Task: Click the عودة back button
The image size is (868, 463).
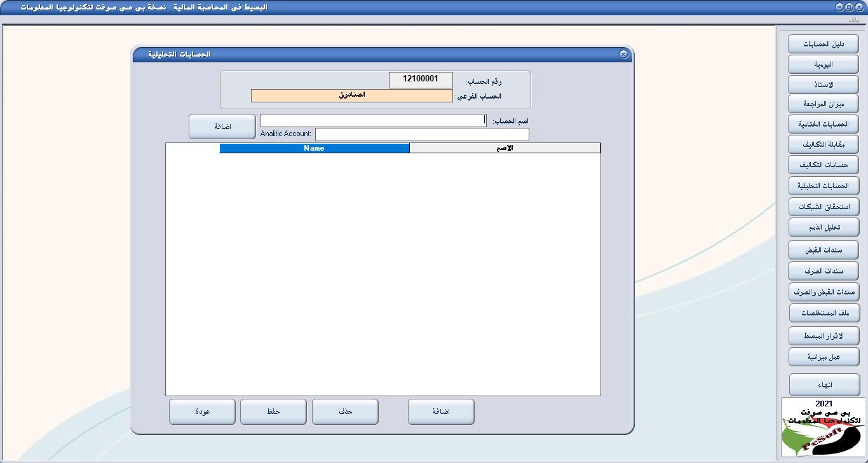Action: pos(202,411)
